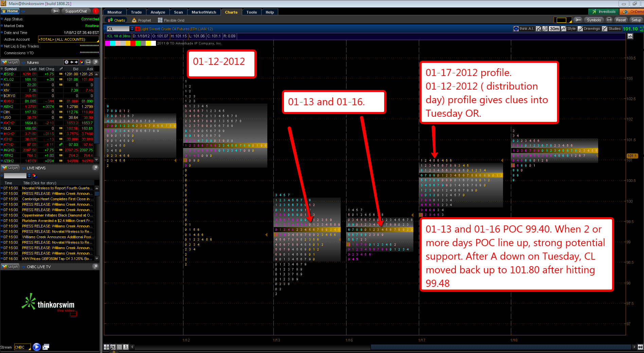Open the Style menu
Image resolution: width=644 pixels, height=353 pixels.
click(569, 29)
